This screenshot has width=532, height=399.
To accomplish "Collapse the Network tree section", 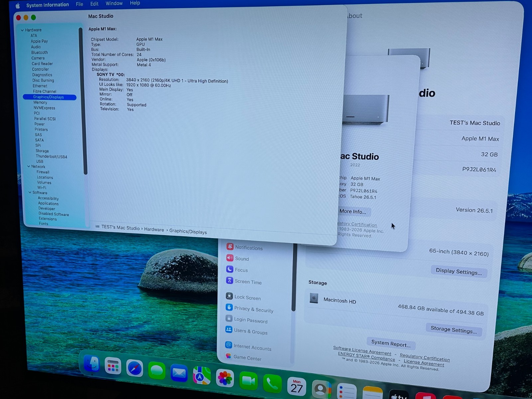I will coord(29,166).
